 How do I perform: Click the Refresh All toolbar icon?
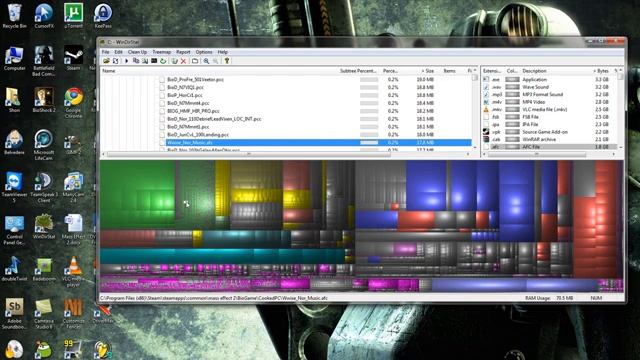click(x=116, y=61)
